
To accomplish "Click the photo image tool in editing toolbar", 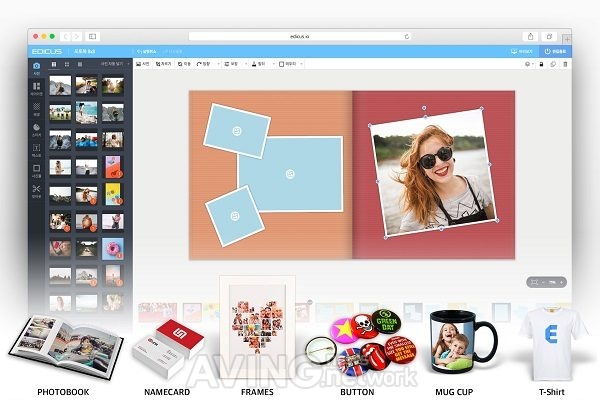I will tap(143, 64).
